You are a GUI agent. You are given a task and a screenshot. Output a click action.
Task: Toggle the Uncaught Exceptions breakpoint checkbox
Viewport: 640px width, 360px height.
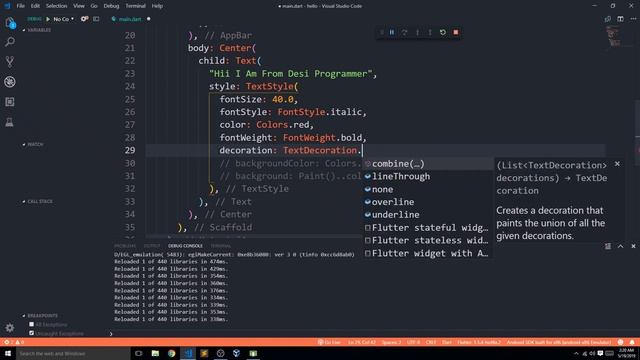(x=31, y=333)
